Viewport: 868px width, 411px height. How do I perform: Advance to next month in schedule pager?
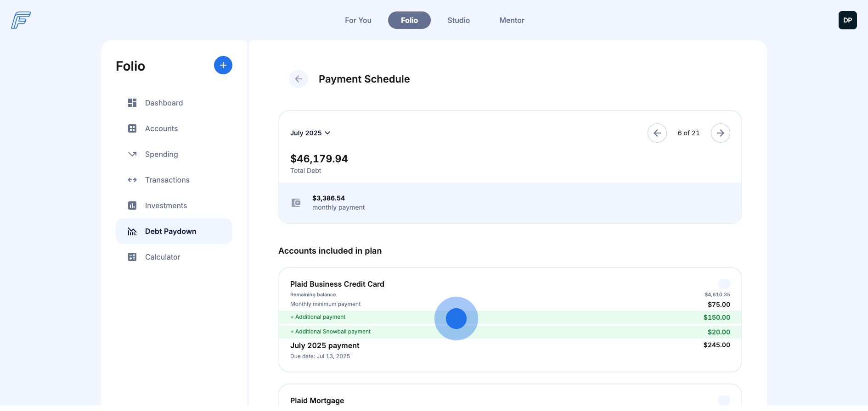tap(720, 133)
